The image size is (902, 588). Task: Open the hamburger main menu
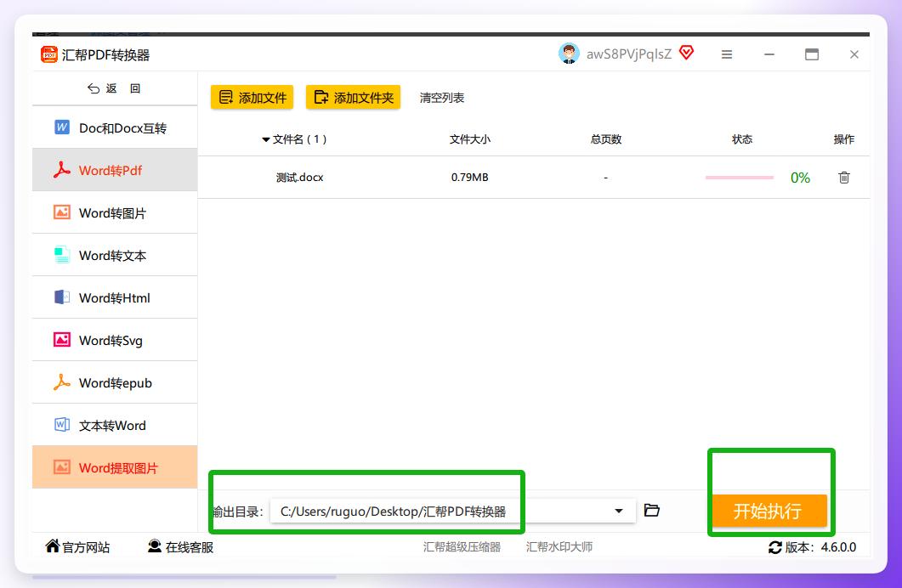[727, 54]
